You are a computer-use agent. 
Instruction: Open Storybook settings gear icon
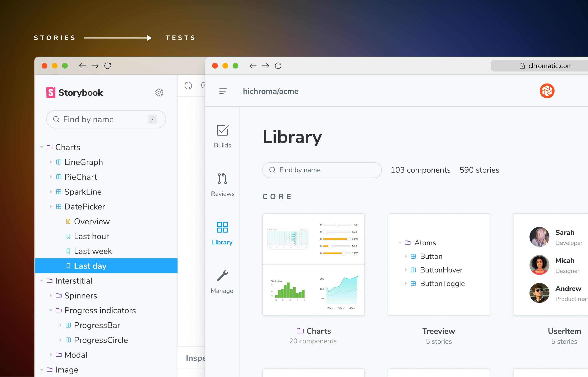click(x=159, y=92)
